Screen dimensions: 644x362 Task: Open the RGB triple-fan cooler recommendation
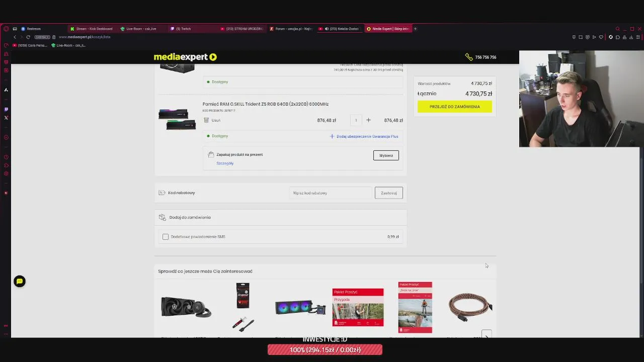click(300, 307)
